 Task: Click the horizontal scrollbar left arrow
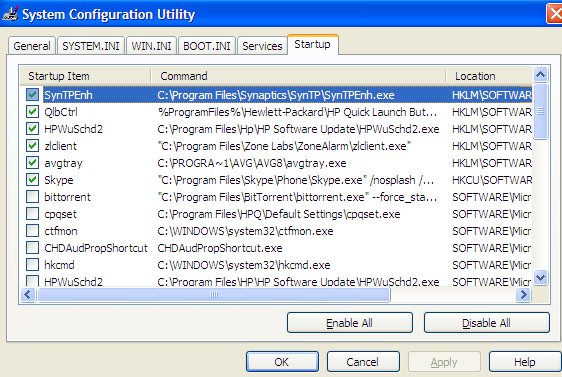[x=28, y=295]
